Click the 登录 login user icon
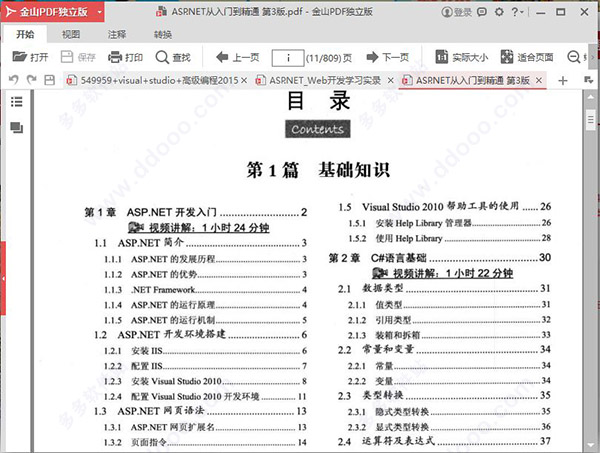 click(447, 12)
